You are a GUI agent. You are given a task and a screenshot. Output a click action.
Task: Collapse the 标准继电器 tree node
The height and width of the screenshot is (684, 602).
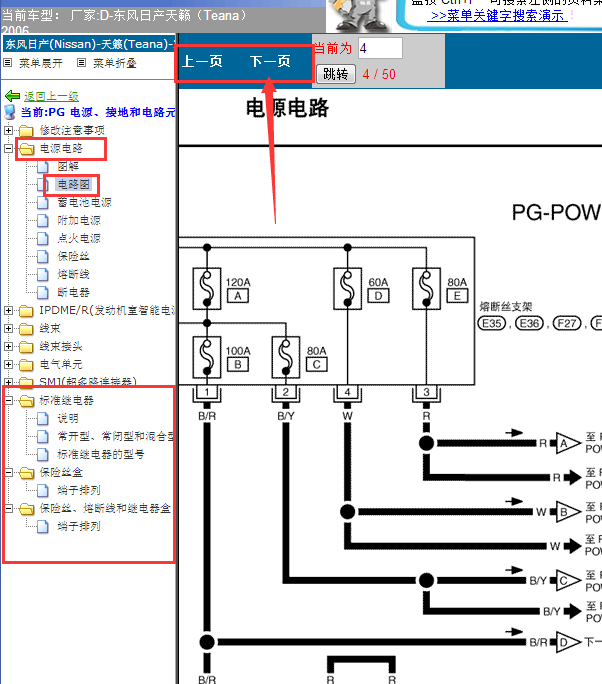[x=8, y=400]
